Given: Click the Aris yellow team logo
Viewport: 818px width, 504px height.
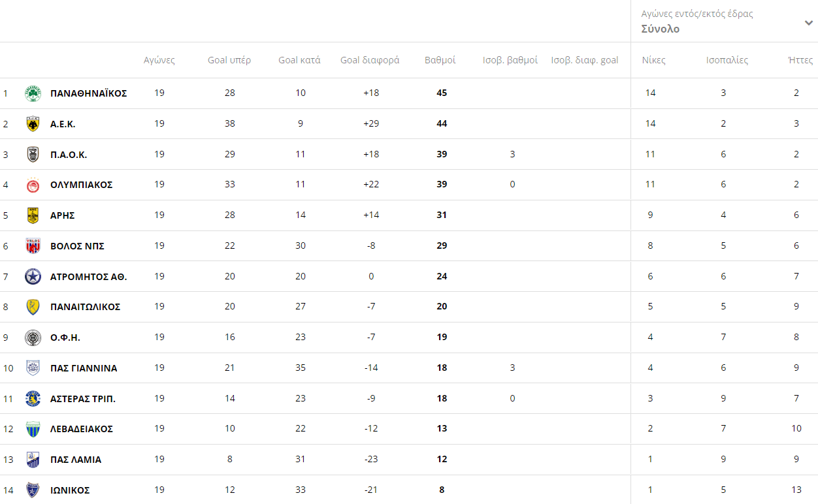Looking at the screenshot, I should coord(33,215).
